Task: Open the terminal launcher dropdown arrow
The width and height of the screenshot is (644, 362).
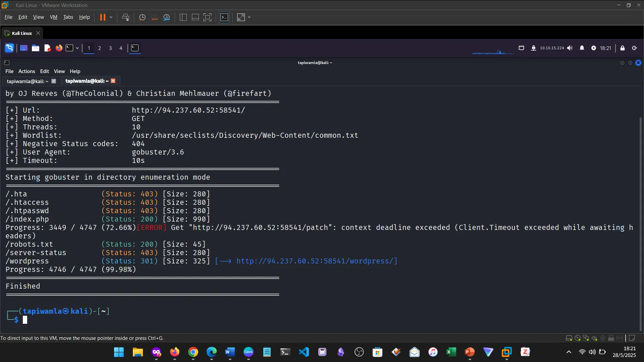Action: 77,48
